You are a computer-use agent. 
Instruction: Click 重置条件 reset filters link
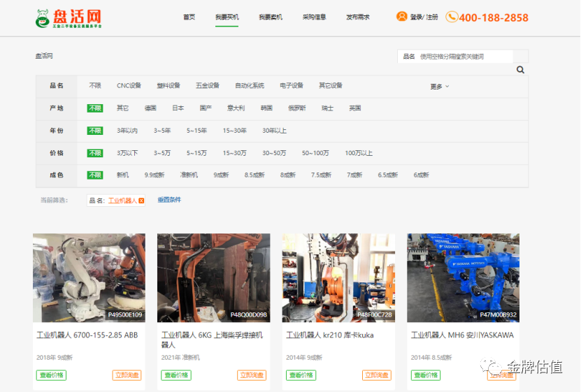point(169,200)
